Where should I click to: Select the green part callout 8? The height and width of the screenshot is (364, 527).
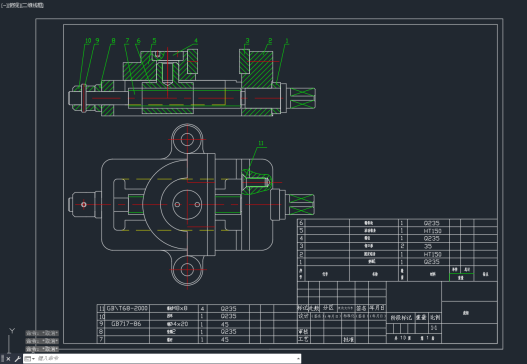(x=113, y=41)
